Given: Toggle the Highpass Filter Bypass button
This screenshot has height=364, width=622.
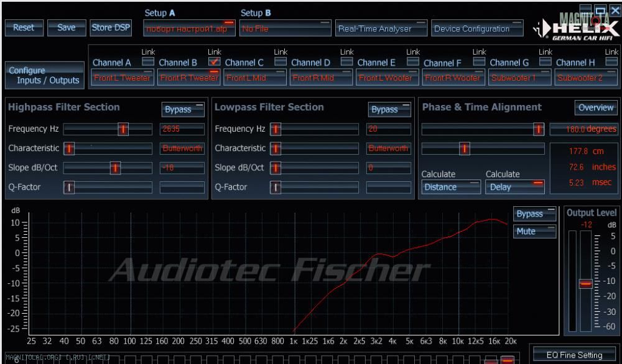Looking at the screenshot, I should point(183,109).
